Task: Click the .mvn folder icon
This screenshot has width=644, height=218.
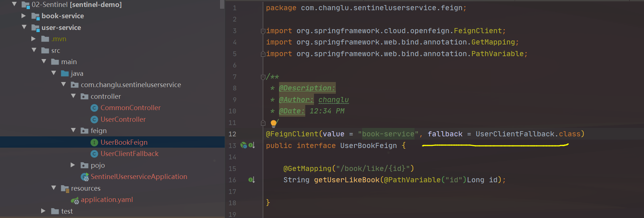Action: pos(45,39)
